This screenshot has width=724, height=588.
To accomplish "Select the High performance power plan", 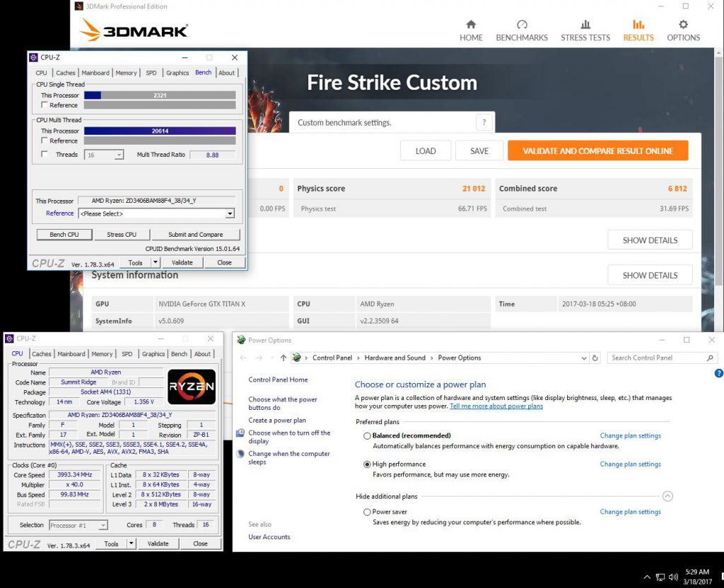I will pos(367,464).
